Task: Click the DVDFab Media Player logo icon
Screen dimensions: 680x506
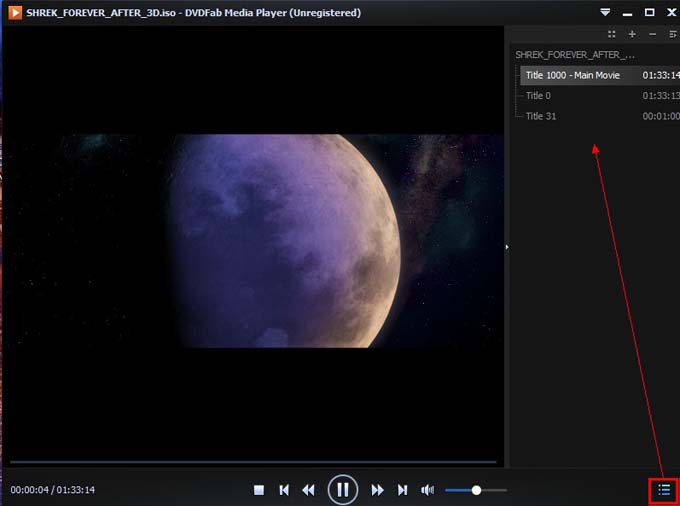Action: click(15, 13)
